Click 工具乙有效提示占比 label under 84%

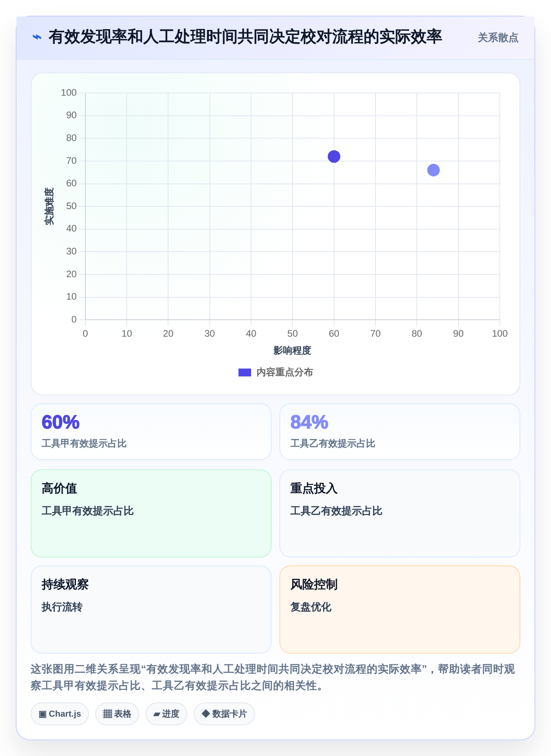[333, 444]
